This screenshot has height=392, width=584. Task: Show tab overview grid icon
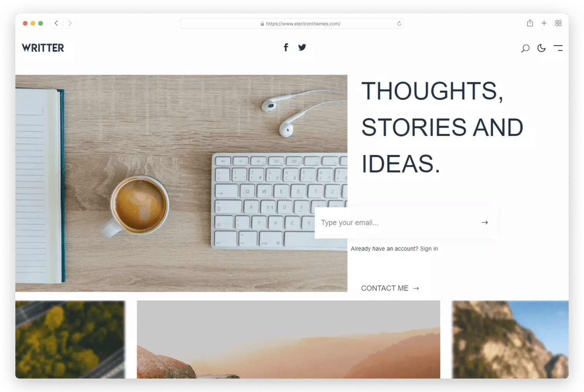tap(558, 23)
